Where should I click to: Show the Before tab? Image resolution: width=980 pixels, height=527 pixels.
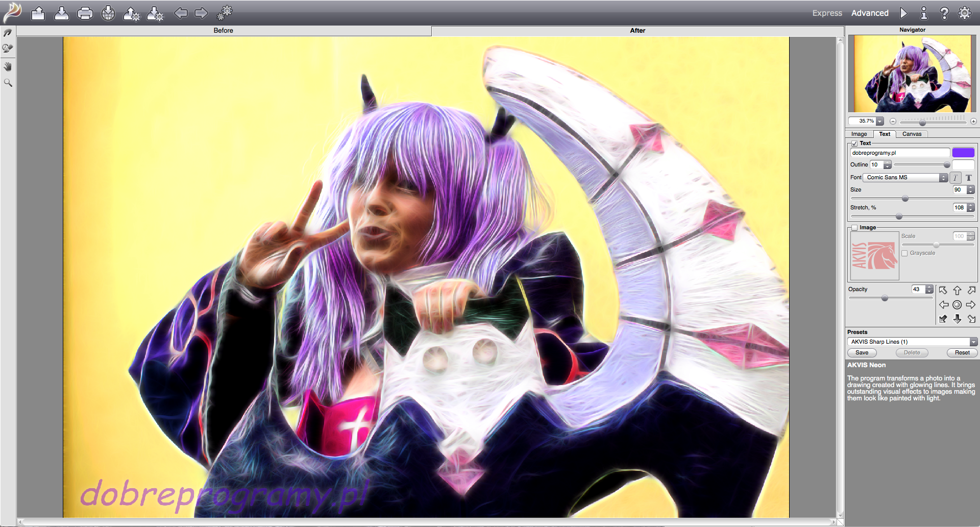tap(224, 31)
